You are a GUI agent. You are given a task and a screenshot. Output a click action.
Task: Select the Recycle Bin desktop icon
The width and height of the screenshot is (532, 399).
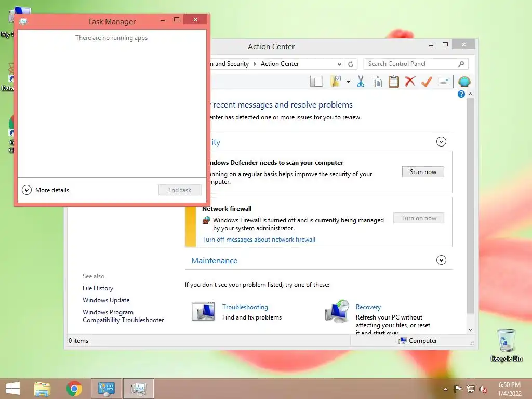(506, 345)
